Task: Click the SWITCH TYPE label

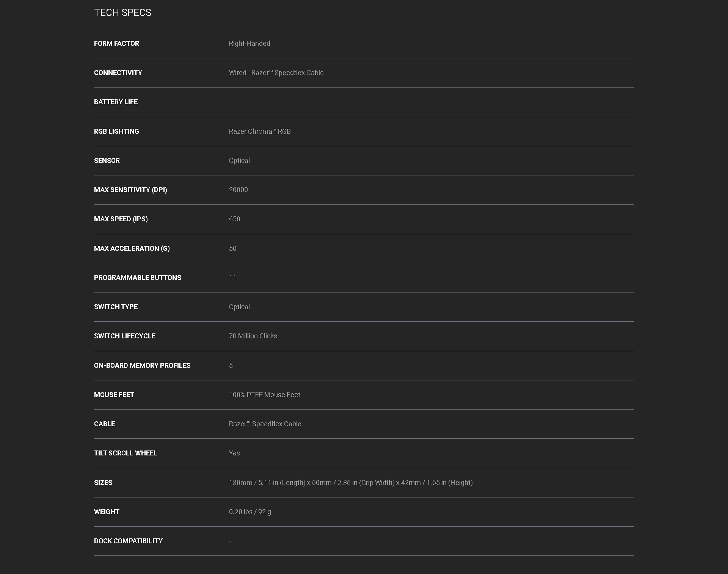Action: pyautogui.click(x=116, y=307)
